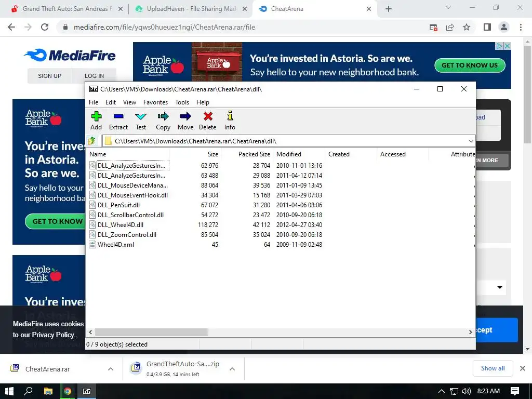Viewport: 532px width, 399px height.
Task: Open the File menu in 7-Zip
Action: [x=94, y=102]
